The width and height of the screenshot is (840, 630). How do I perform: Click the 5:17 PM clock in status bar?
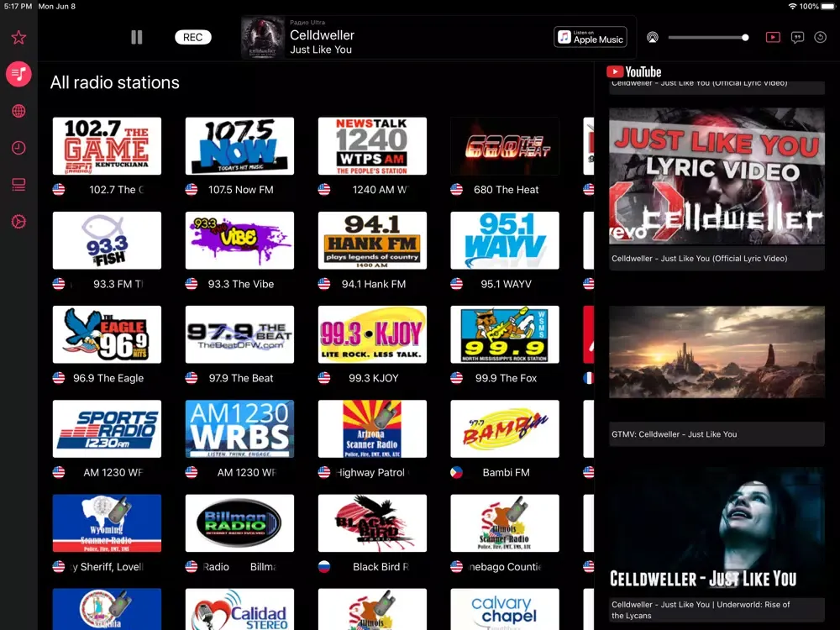[18, 7]
